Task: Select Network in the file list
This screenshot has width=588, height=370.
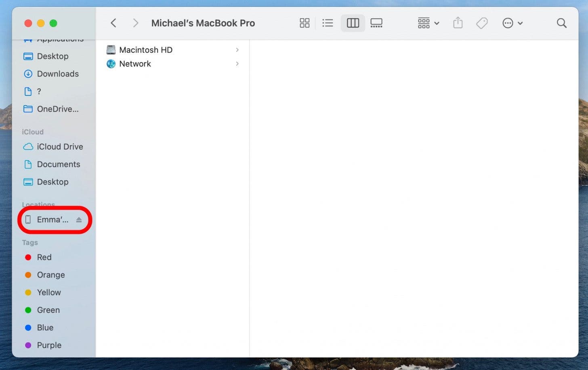Action: pyautogui.click(x=135, y=64)
